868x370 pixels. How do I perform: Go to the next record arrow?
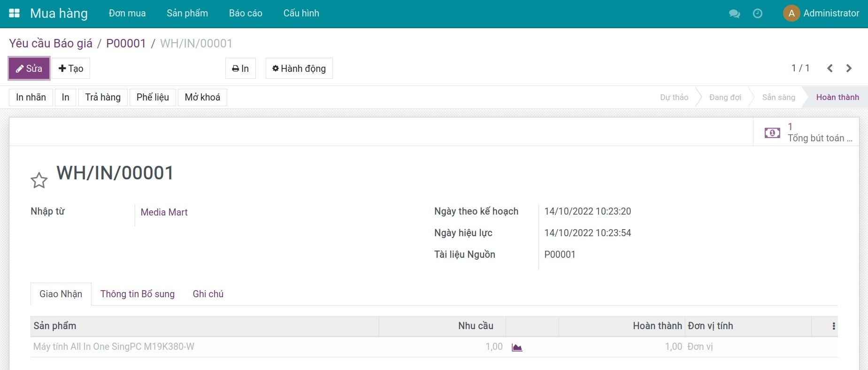tap(849, 69)
